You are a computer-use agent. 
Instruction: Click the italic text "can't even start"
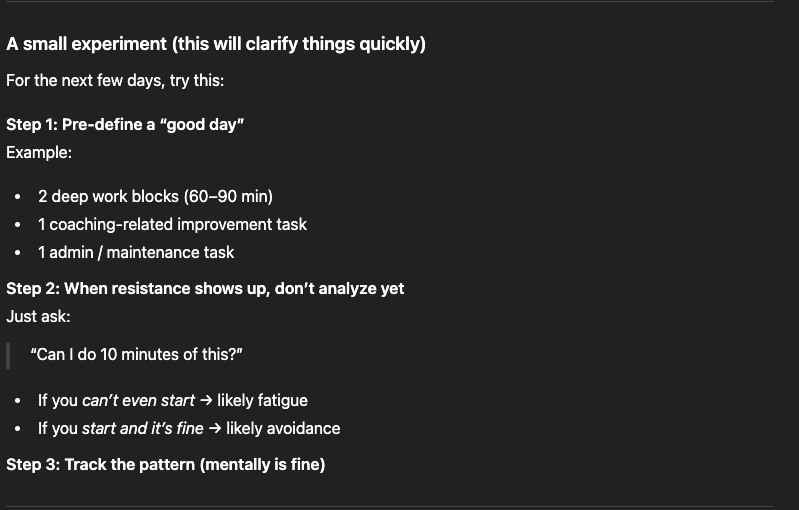[x=138, y=400]
